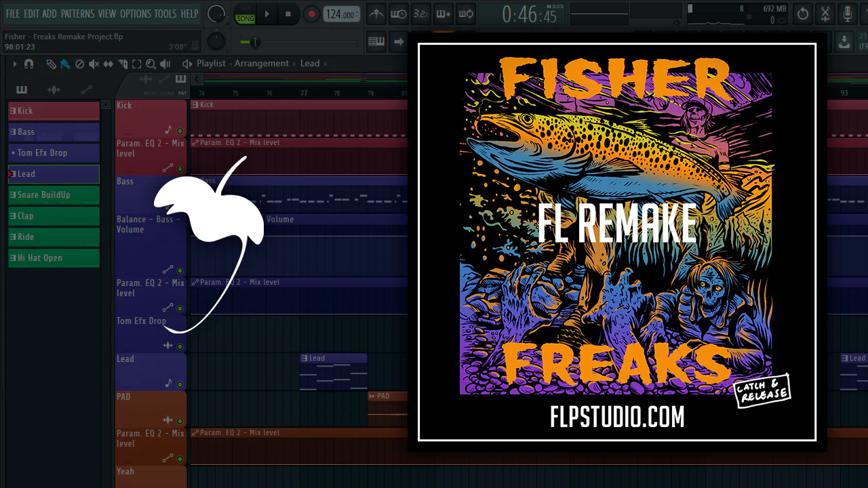
Task: Click the time display 0:46:45
Action: [530, 14]
